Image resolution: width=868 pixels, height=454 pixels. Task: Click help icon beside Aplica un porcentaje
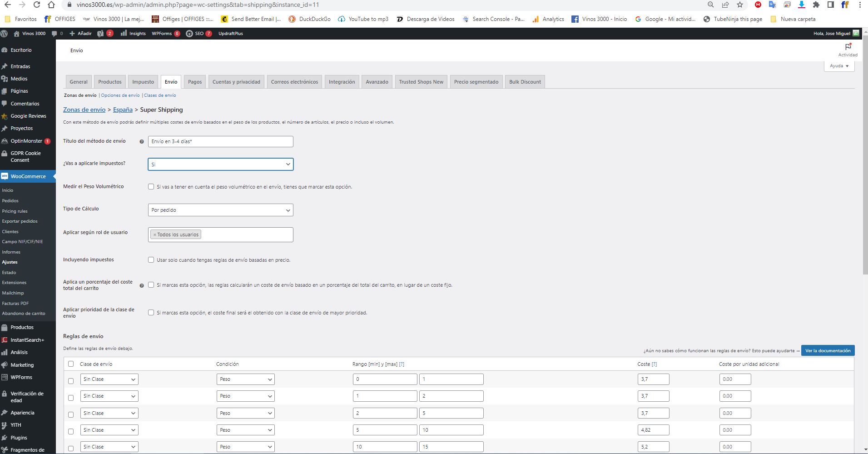click(142, 285)
